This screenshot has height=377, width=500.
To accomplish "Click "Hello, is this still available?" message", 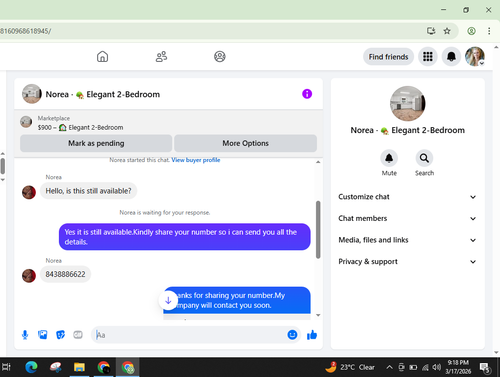I will [88, 191].
